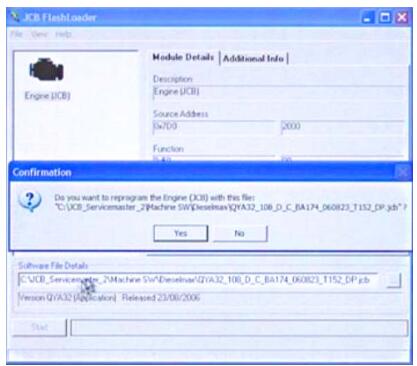Click the 'Software File Details' group label

pyautogui.click(x=53, y=266)
